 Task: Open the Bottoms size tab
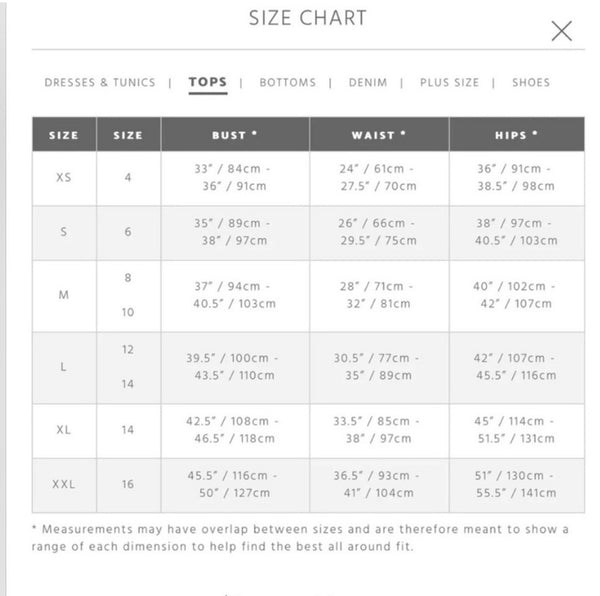[287, 83]
